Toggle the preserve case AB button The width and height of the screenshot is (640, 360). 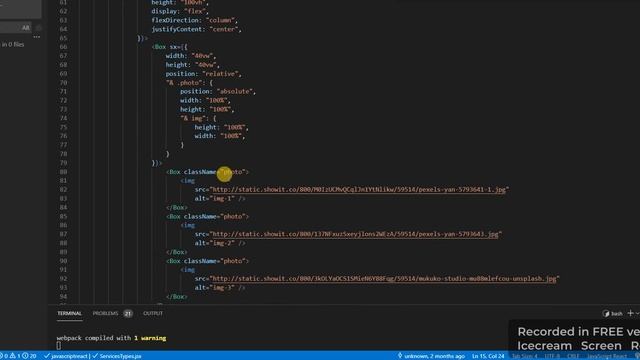click(26, 28)
